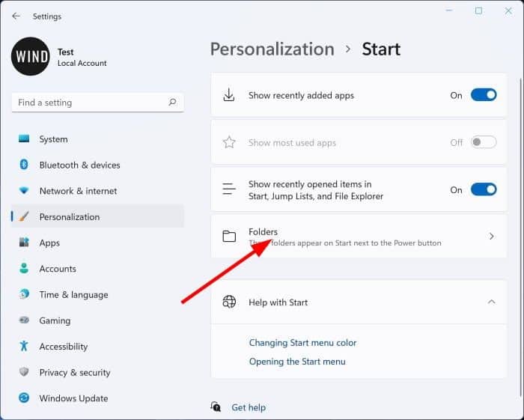Viewport: 524px width, 420px height.
Task: Select the System monitor icon
Action: 24,139
